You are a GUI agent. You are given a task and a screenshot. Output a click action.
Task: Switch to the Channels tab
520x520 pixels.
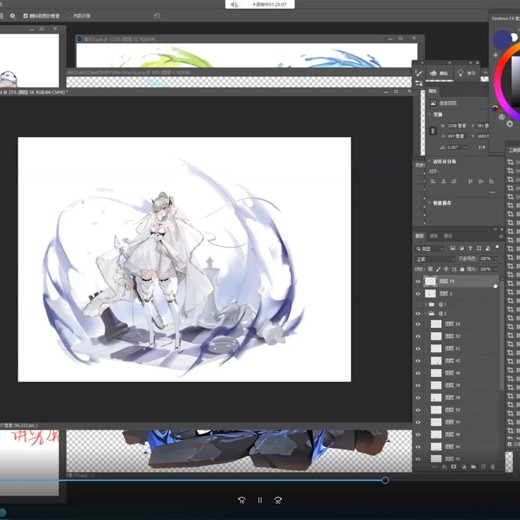point(434,236)
